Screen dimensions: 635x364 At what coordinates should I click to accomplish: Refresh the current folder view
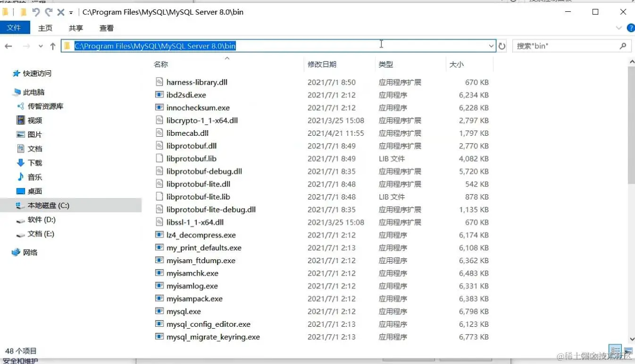click(502, 46)
